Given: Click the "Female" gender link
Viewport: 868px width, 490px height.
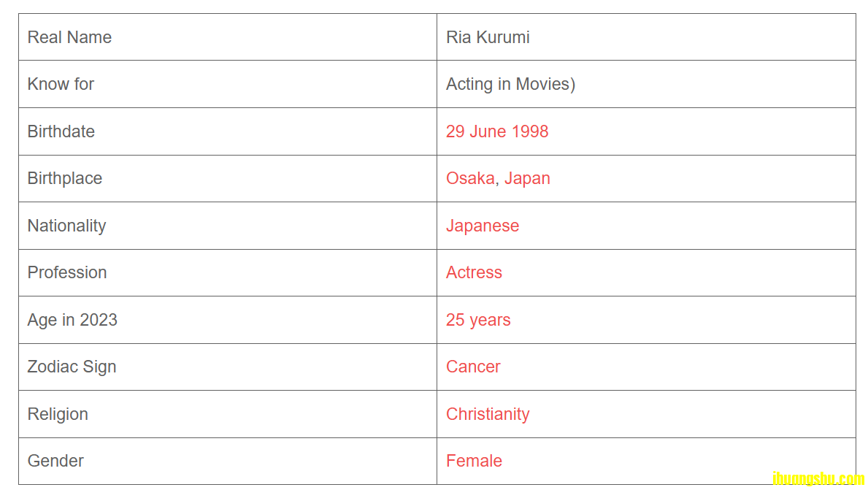Looking at the screenshot, I should click(x=474, y=461).
